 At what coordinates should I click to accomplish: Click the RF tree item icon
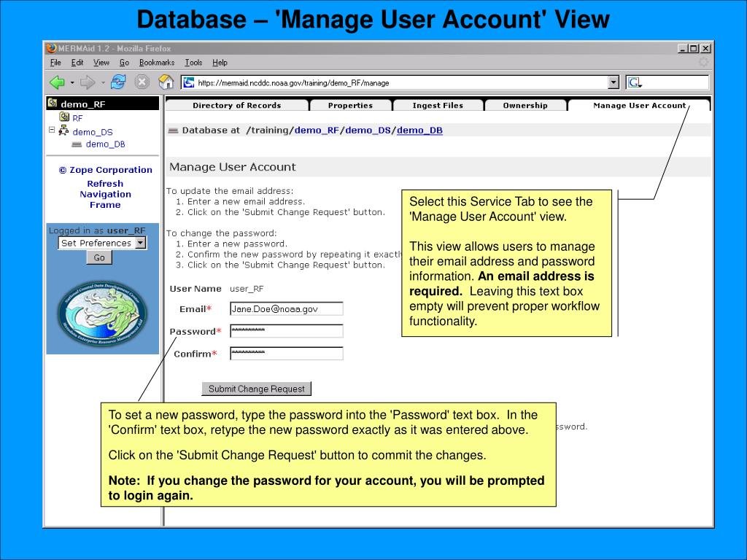pos(64,117)
